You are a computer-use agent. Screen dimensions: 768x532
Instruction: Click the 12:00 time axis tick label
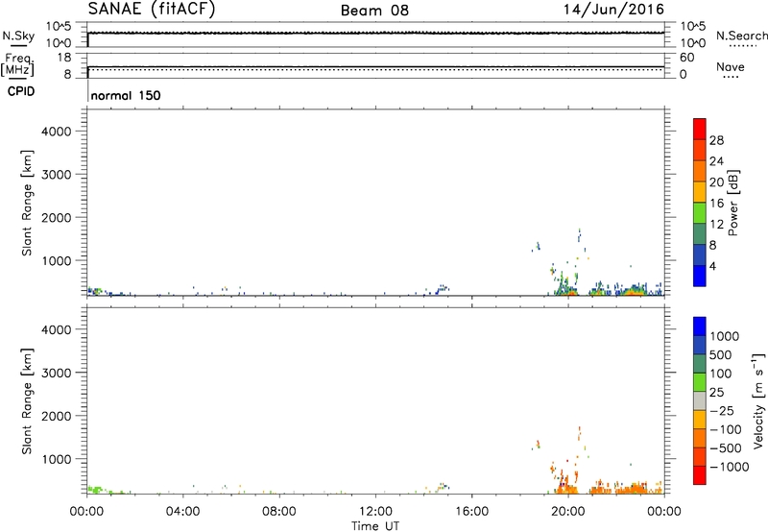(x=375, y=512)
